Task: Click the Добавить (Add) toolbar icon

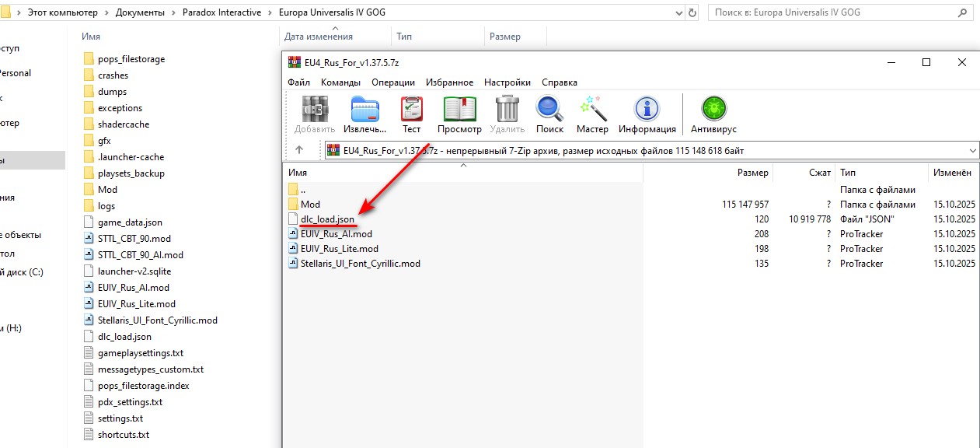Action: [x=315, y=114]
